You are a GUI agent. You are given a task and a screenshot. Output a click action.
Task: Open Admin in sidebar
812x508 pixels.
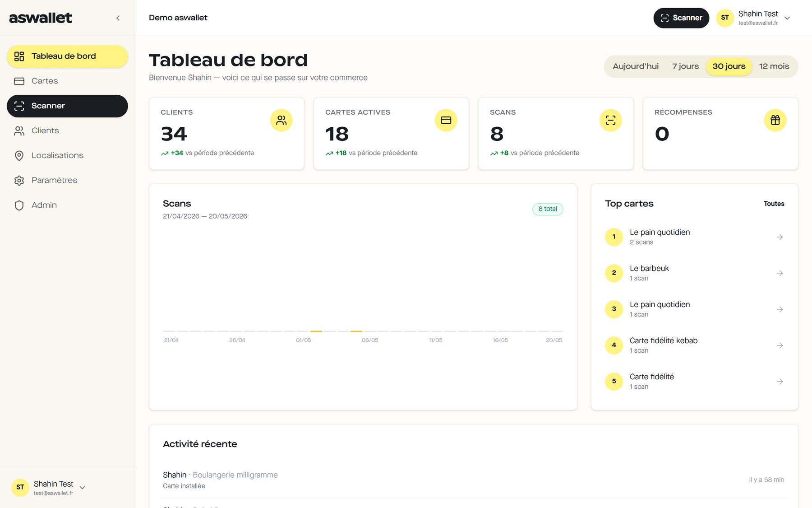coord(67,205)
